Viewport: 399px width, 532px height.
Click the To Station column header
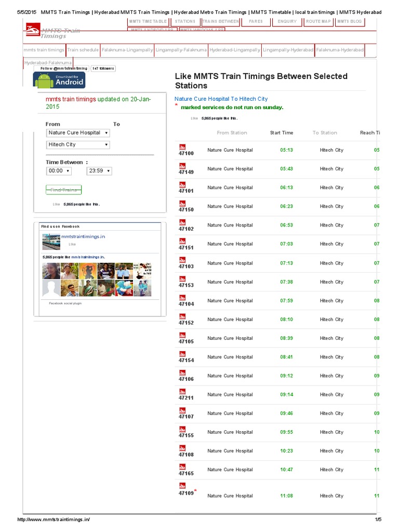[325, 133]
